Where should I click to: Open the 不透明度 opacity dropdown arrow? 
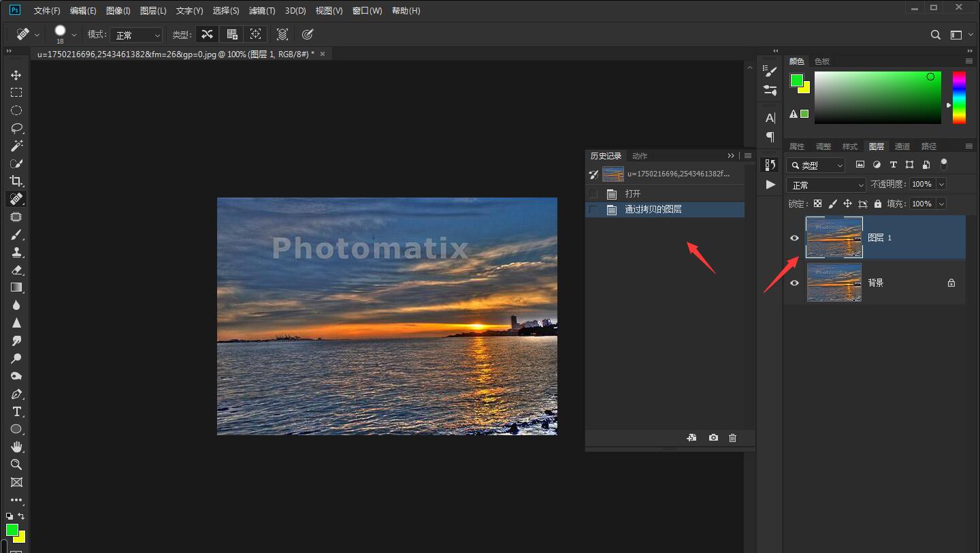click(x=941, y=184)
